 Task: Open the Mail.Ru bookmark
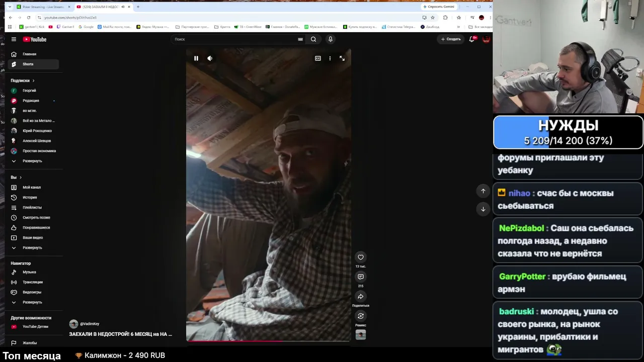pyautogui.click(x=115, y=27)
